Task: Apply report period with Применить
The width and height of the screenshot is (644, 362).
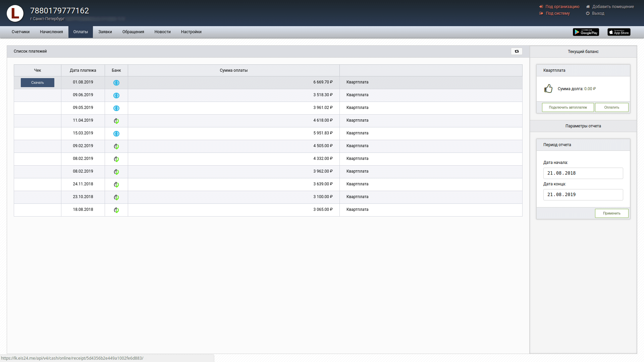Action: click(x=611, y=214)
